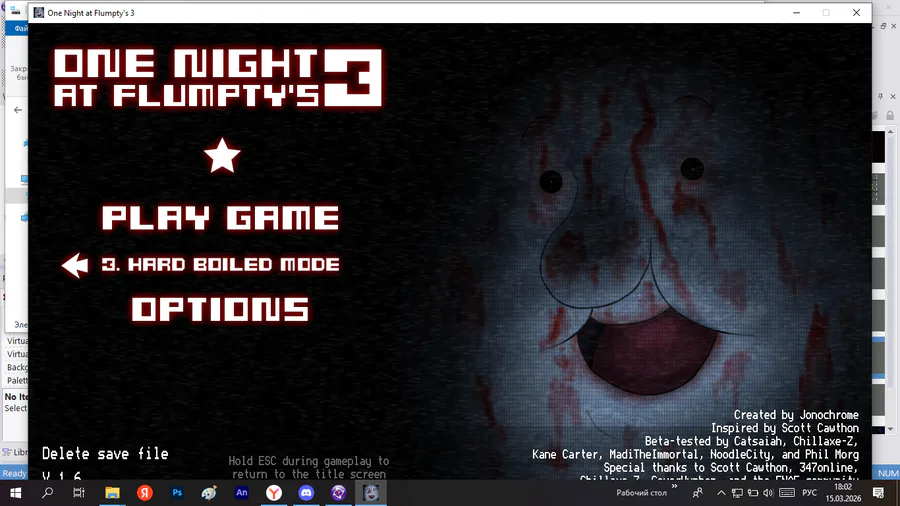Open File Explorer from the taskbar
This screenshot has width=900, height=506.
point(112,493)
